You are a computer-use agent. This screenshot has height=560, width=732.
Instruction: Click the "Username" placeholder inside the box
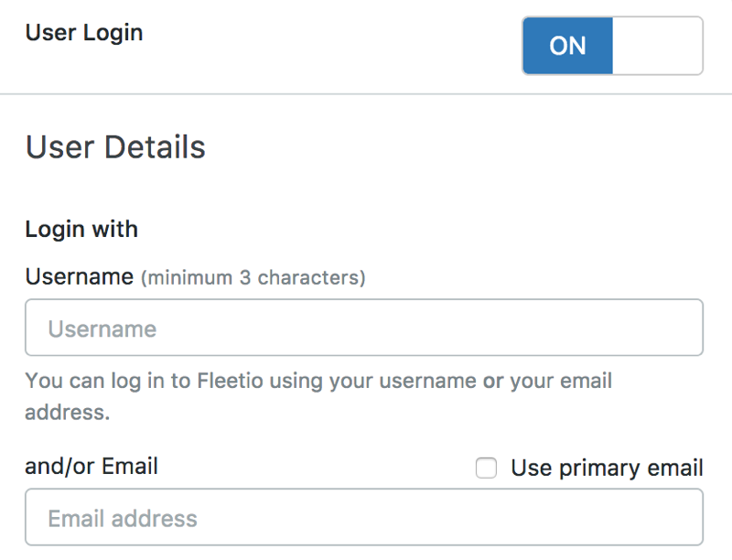pyautogui.click(x=102, y=328)
